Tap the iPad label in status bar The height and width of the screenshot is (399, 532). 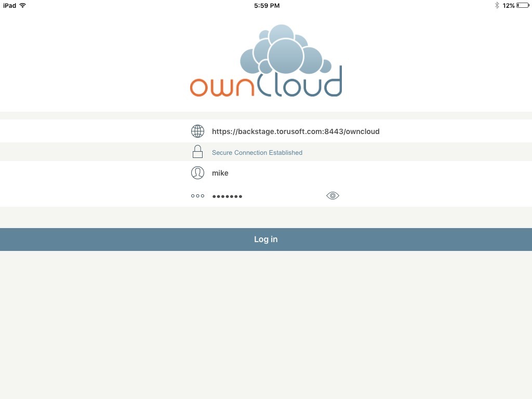[9, 5]
